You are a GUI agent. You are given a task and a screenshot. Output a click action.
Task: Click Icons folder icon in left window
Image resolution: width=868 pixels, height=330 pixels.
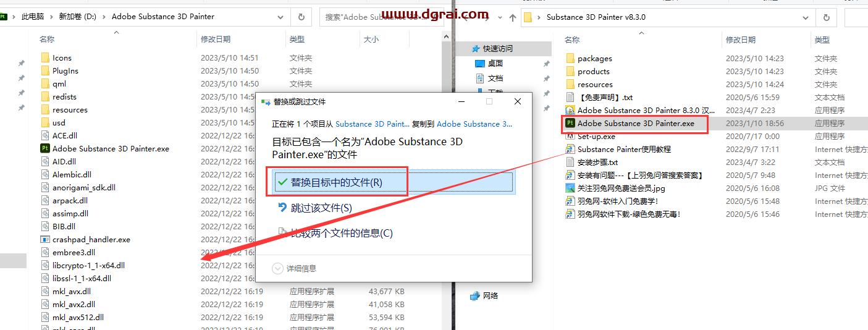click(x=45, y=57)
